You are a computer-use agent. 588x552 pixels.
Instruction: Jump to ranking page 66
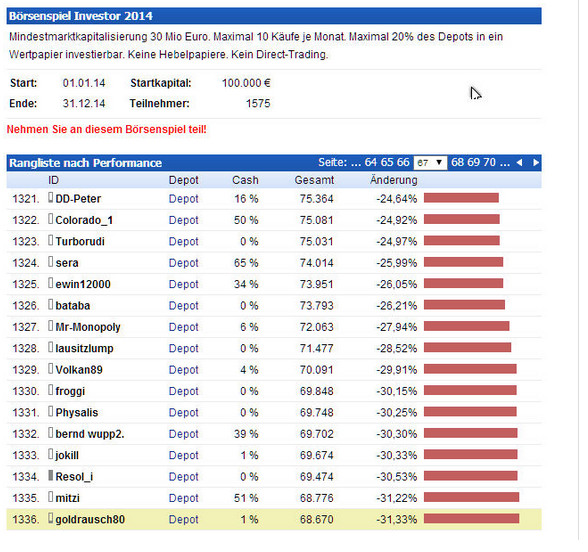pyautogui.click(x=403, y=162)
